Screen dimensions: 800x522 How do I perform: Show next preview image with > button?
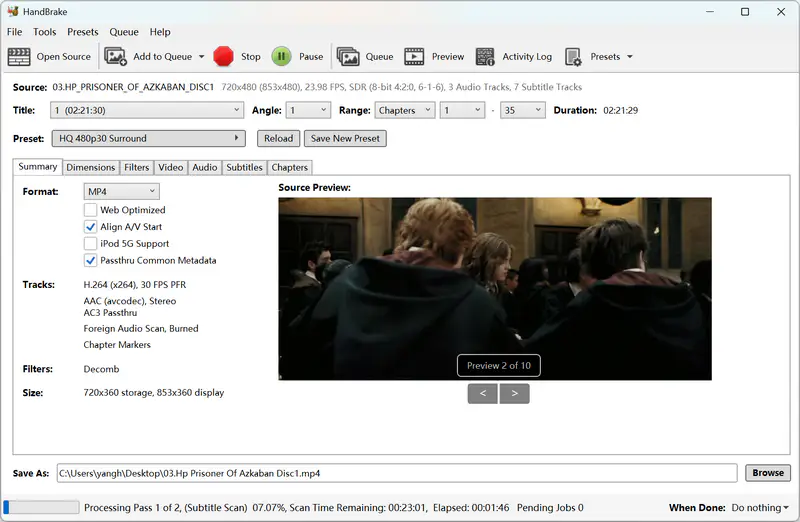514,393
